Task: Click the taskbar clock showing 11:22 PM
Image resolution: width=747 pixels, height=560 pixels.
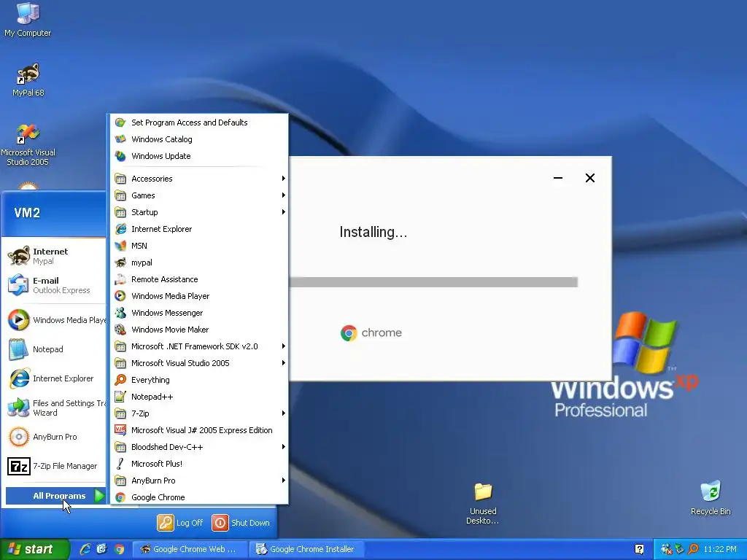Action: click(720, 549)
